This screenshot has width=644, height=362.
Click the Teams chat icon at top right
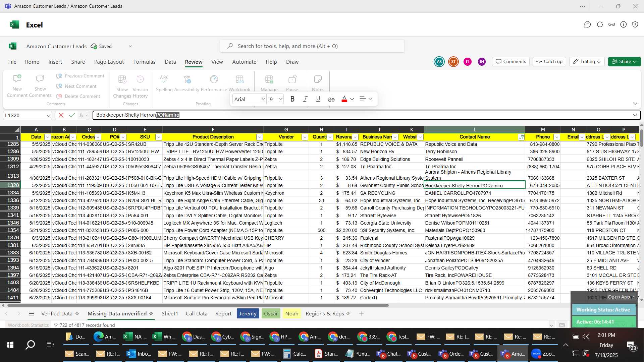point(587,24)
